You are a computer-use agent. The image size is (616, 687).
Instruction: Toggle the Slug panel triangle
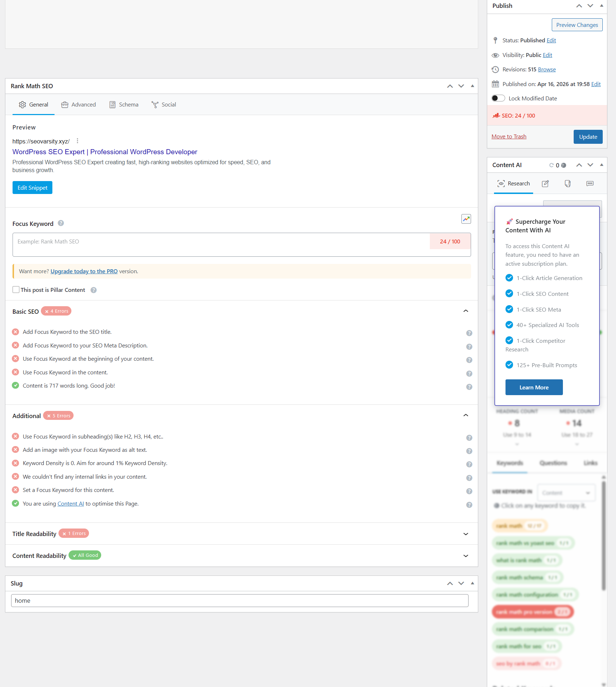(x=472, y=583)
